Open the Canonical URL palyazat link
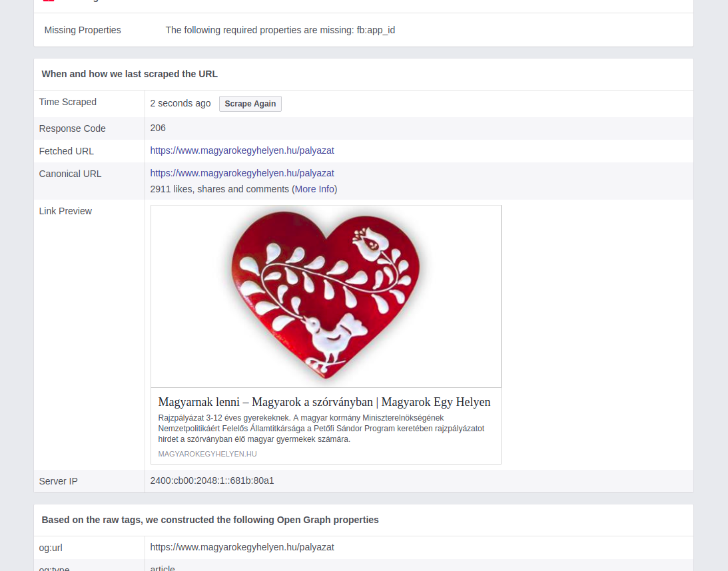Screen dimensions: 728x571 (x=242, y=173)
